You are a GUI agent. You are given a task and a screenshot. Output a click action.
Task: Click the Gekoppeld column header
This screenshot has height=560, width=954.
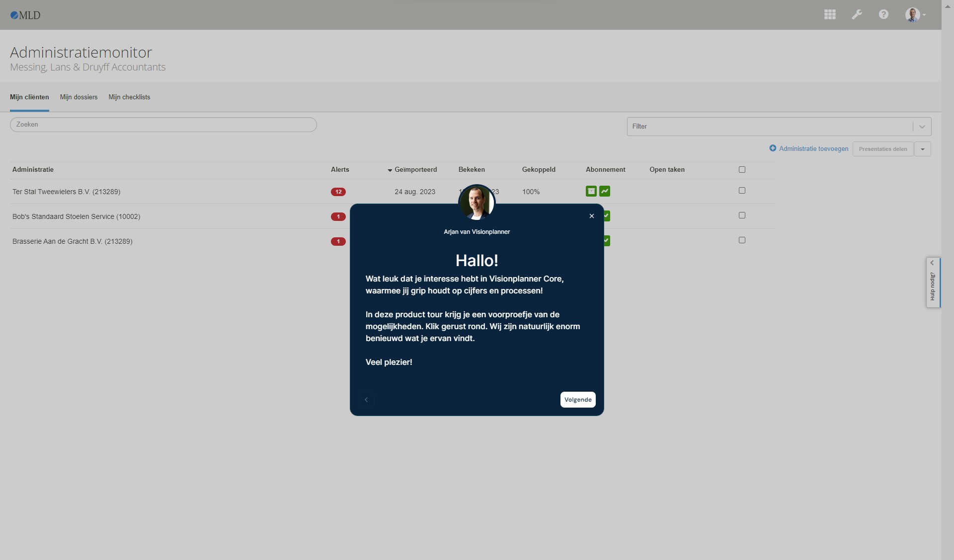pos(539,170)
